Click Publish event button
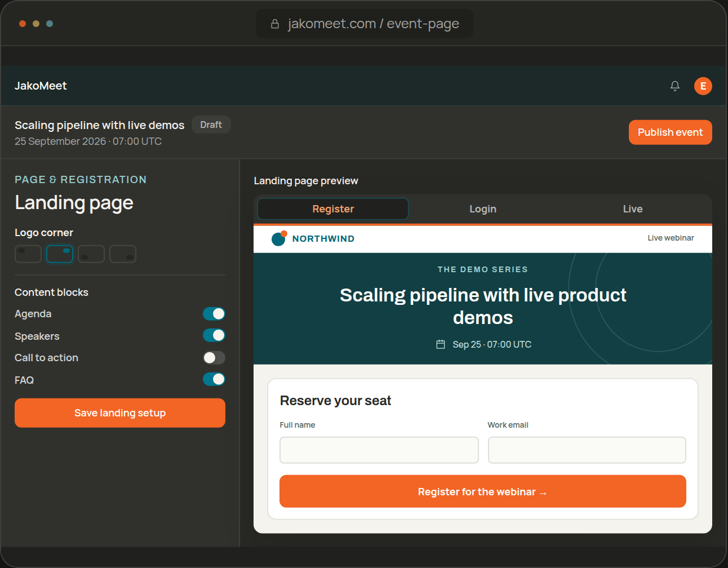This screenshot has width=728, height=568. coord(671,132)
